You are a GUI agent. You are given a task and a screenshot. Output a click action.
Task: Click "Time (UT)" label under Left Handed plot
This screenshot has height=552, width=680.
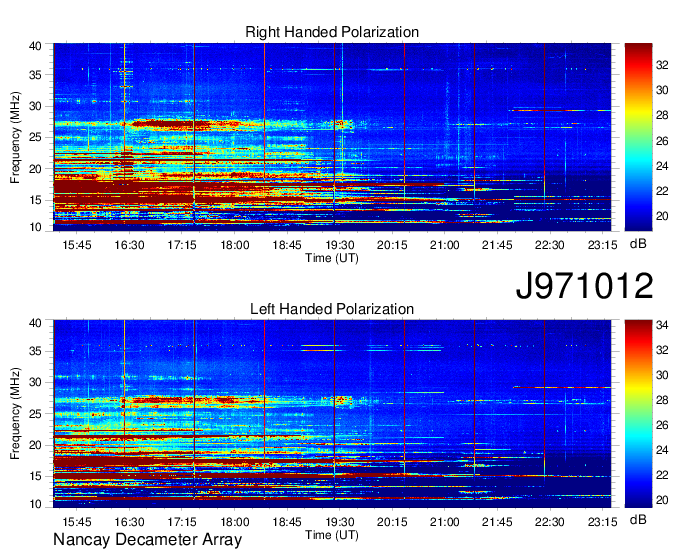[332, 535]
